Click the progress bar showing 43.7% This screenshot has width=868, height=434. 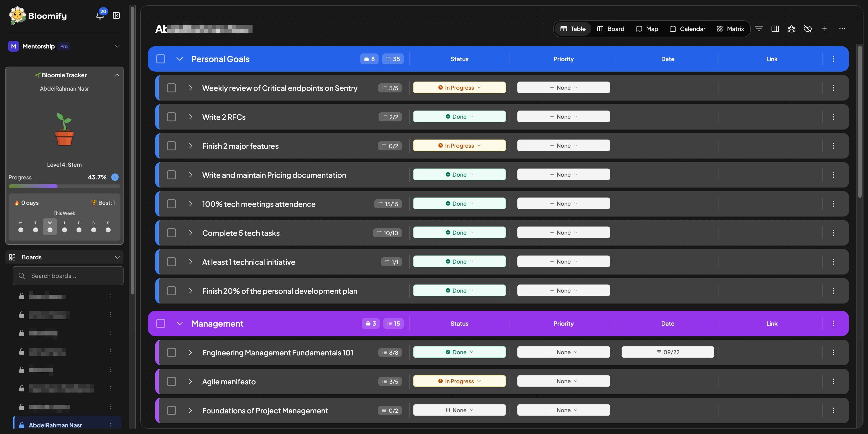[x=64, y=186]
